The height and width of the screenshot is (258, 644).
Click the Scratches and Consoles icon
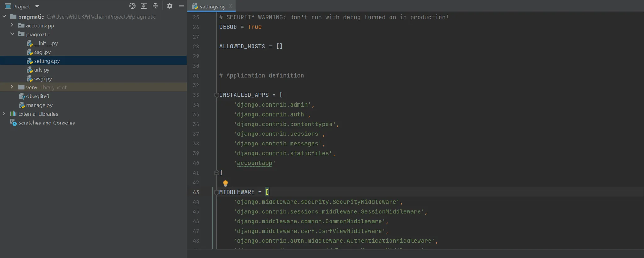(13, 123)
